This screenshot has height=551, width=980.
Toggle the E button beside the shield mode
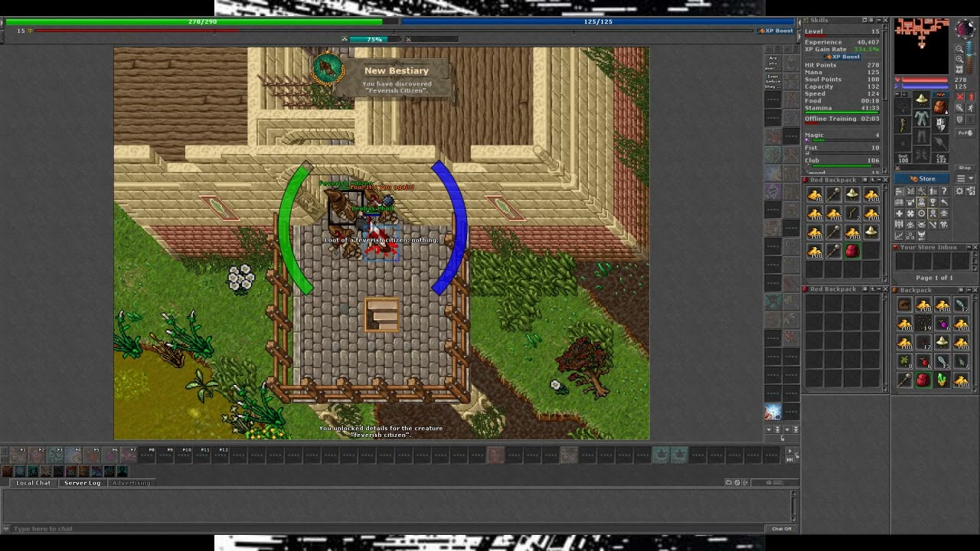[972, 120]
